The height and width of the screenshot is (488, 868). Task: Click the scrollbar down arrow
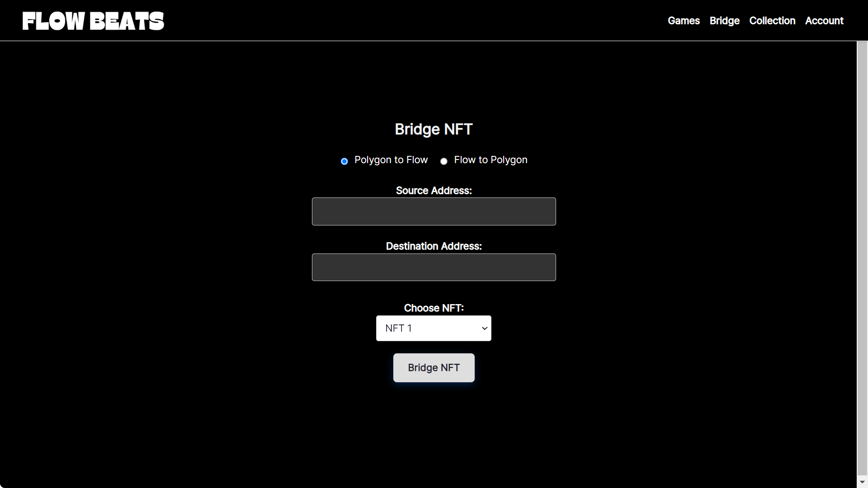tap(862, 482)
